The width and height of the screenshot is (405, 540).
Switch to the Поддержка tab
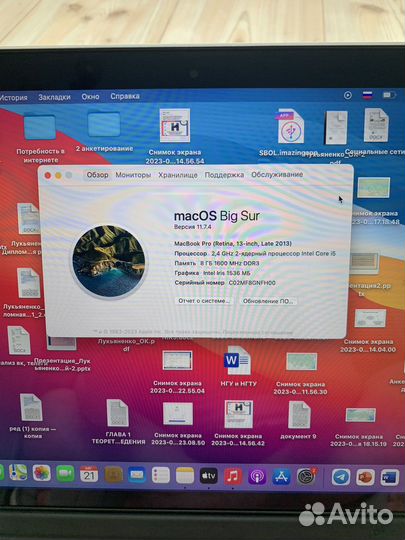tap(224, 175)
